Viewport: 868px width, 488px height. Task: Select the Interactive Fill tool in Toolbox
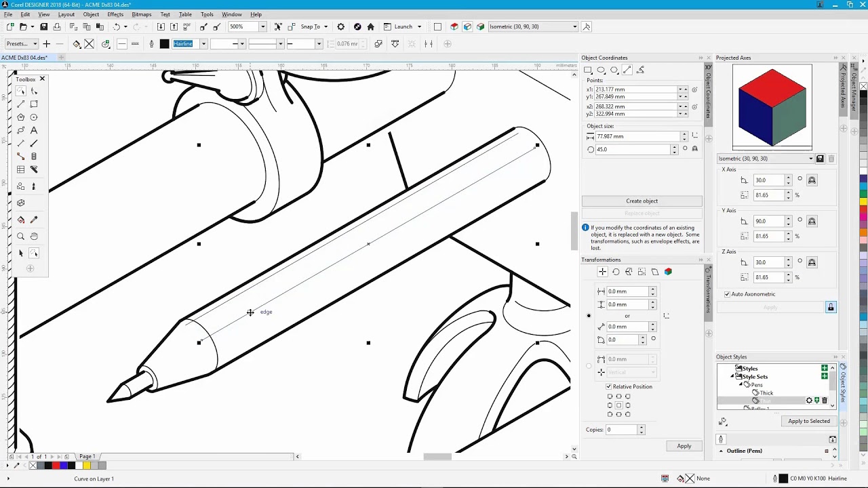tap(21, 220)
